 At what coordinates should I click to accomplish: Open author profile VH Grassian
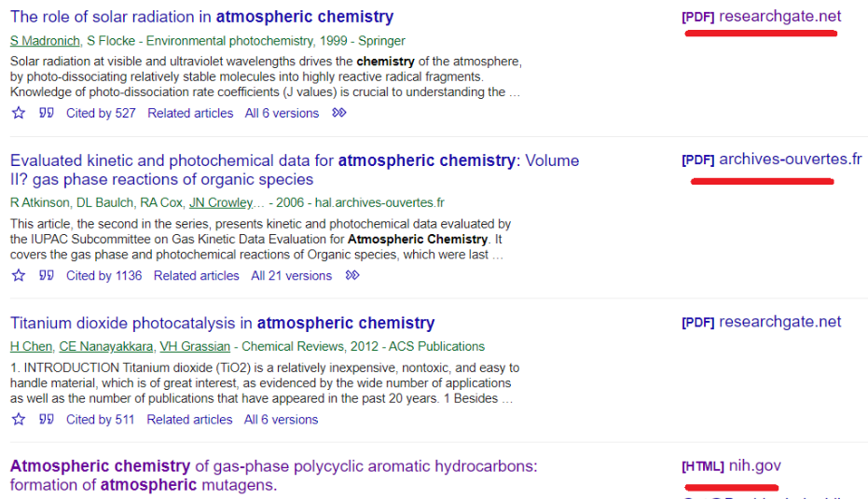pyautogui.click(x=195, y=346)
